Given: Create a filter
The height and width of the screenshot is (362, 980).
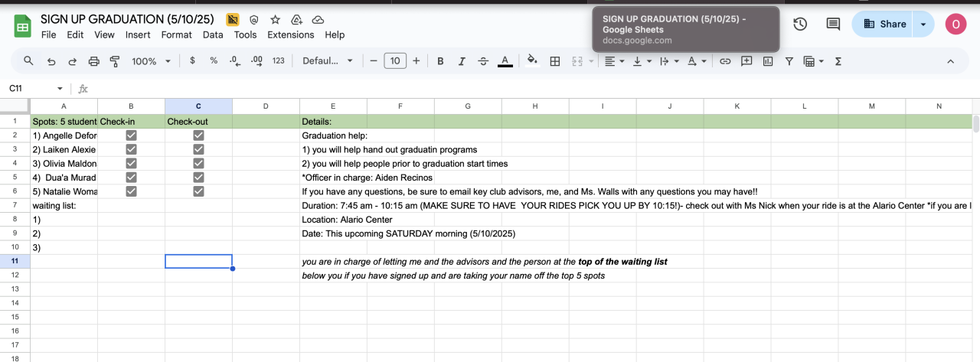Looking at the screenshot, I should (x=789, y=61).
